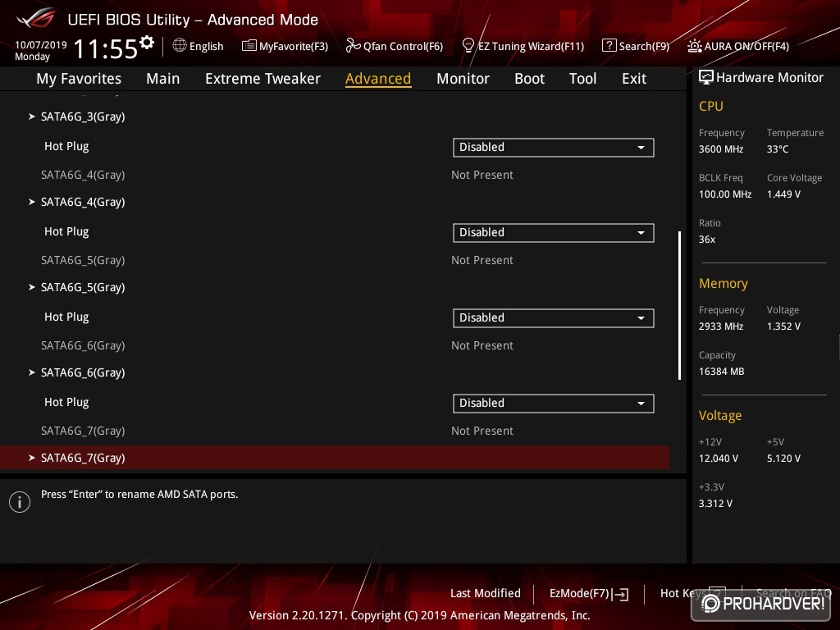Click CPU temperature value 33°C

[778, 149]
